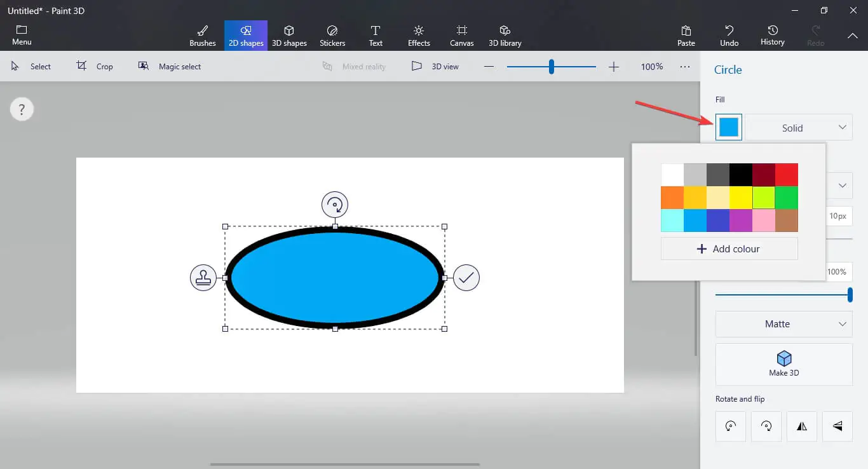This screenshot has height=469, width=868.
Task: Click the help question mark button
Action: click(x=22, y=110)
